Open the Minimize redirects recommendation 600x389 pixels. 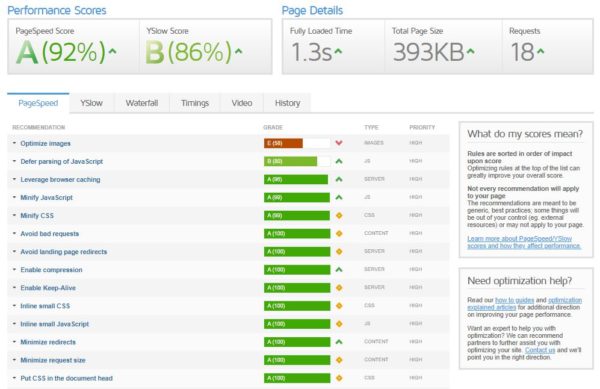48,342
